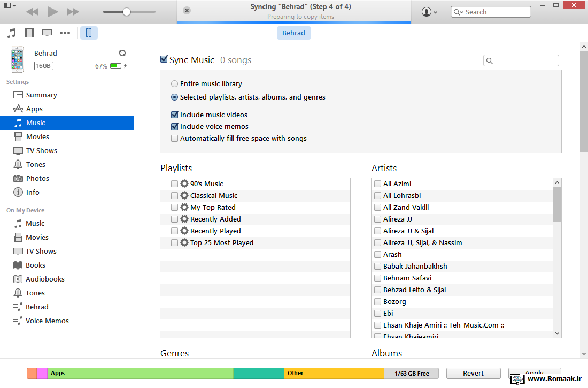The width and height of the screenshot is (588, 388).
Task: Select the Behrad iPhone thumbnail
Action: pos(17,59)
